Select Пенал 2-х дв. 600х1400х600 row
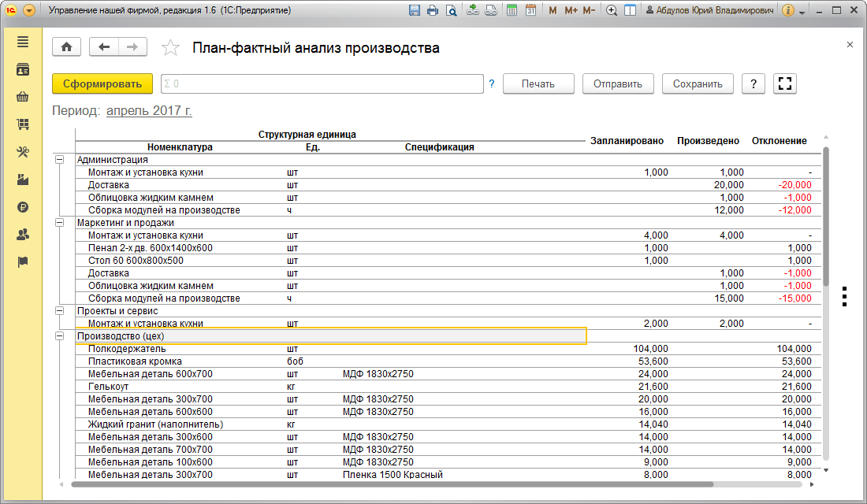This screenshot has width=867, height=504. click(x=449, y=248)
